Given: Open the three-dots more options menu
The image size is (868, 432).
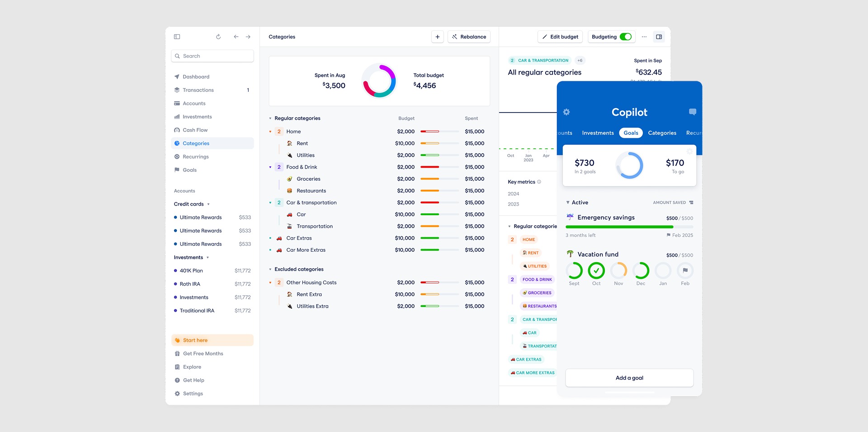Looking at the screenshot, I should pos(644,37).
